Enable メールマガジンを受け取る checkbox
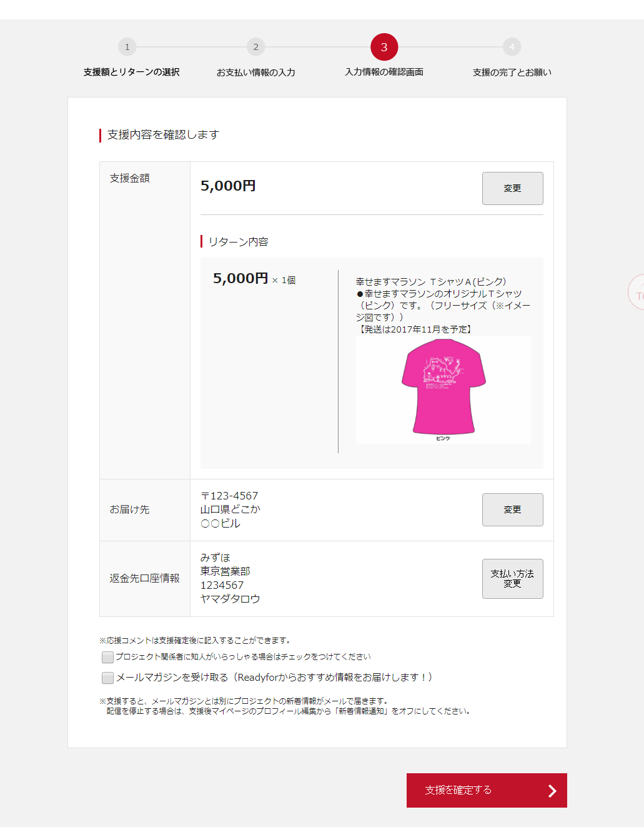The width and height of the screenshot is (644, 827). (107, 678)
